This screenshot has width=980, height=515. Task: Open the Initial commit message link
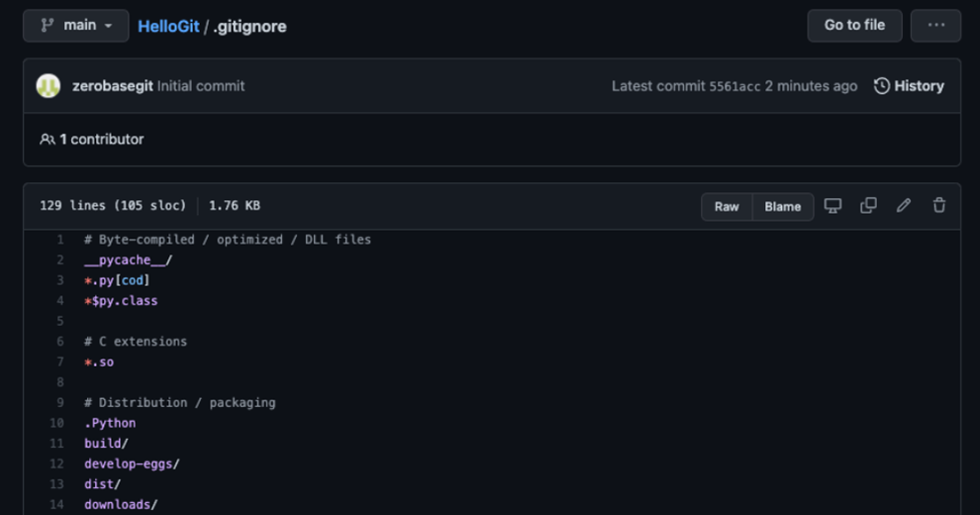coord(201,86)
